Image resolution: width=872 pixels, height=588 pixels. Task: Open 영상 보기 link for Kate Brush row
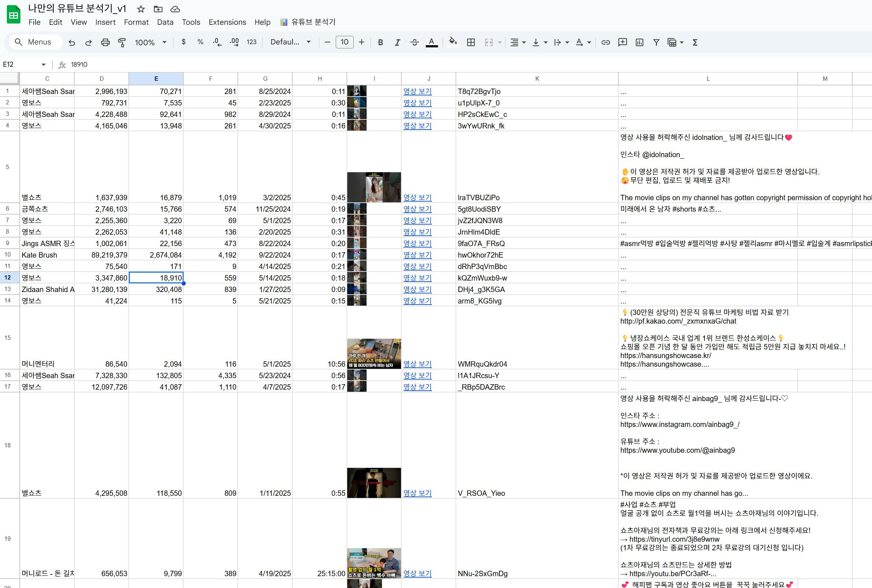pyautogui.click(x=417, y=255)
